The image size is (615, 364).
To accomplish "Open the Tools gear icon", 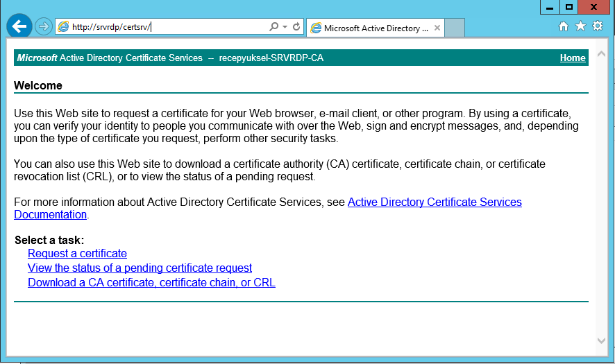I will coord(598,26).
